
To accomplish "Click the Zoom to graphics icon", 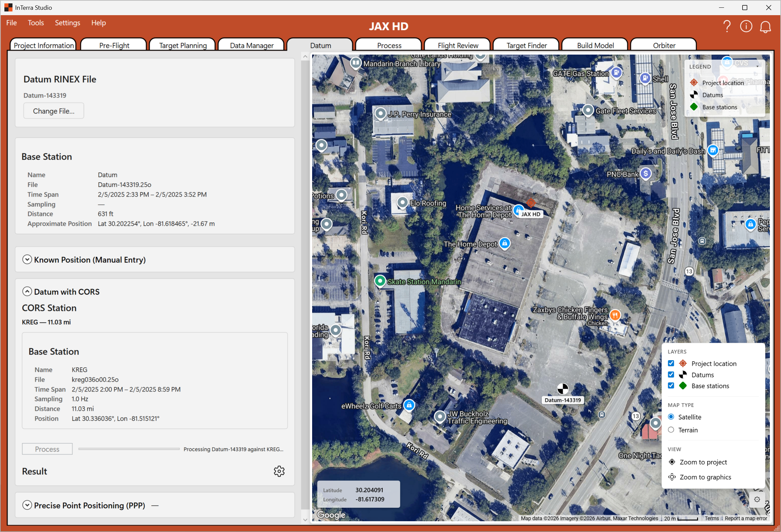I will pyautogui.click(x=672, y=477).
